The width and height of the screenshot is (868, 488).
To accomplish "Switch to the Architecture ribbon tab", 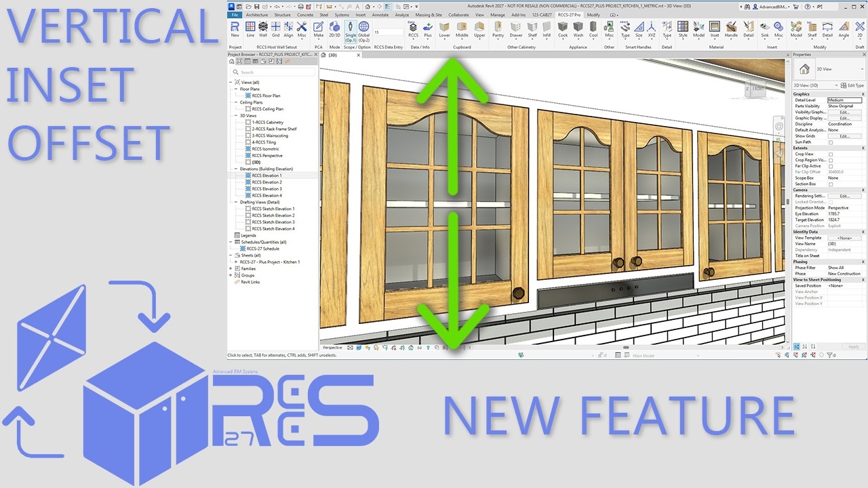I will point(256,14).
